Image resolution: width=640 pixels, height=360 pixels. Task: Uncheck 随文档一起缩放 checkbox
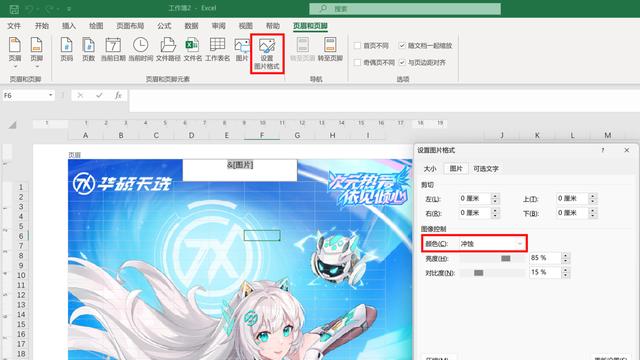[x=402, y=46]
